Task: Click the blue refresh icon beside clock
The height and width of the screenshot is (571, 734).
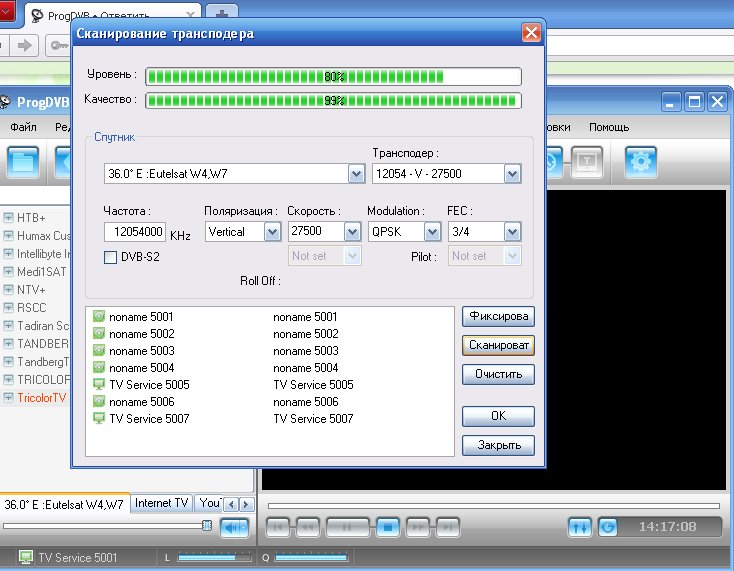Action: coord(607,527)
